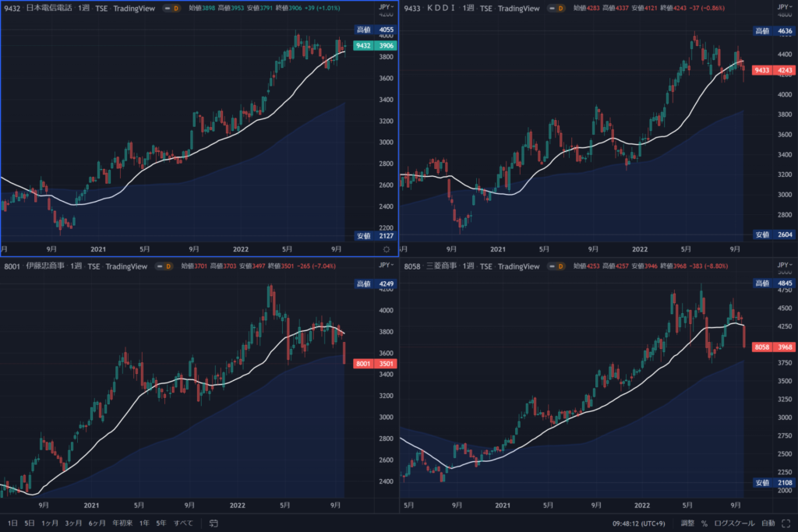Switch to the 1ヶ月 range
798x532 pixels.
(50, 523)
